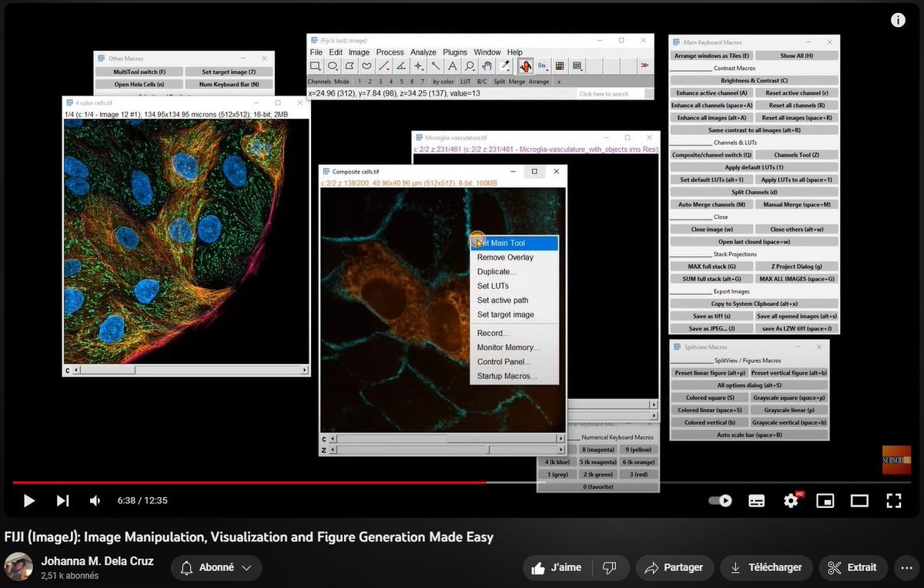Open the Process menu
Image resolution: width=924 pixels, height=588 pixels.
pos(390,52)
